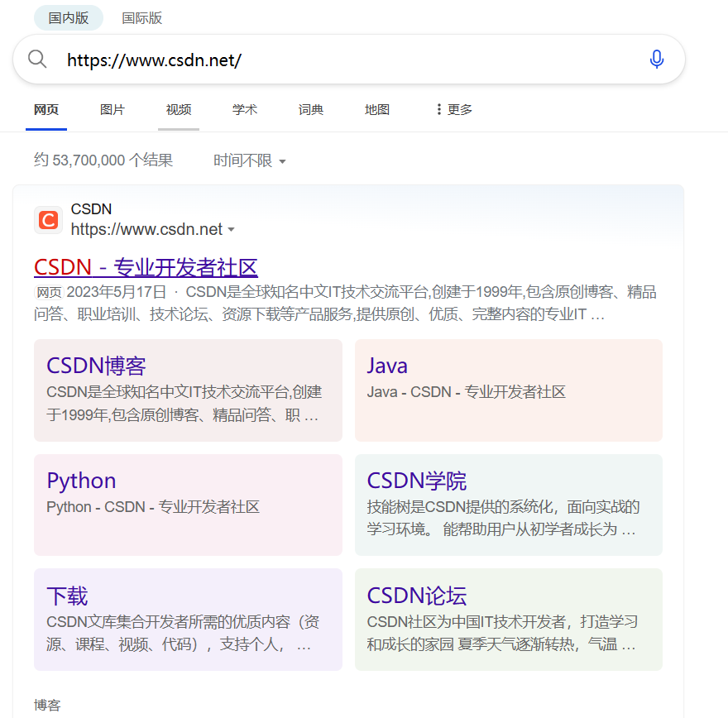Open the CSDN论坛 sitelink
Viewport: 728px width, 718px height.
416,596
